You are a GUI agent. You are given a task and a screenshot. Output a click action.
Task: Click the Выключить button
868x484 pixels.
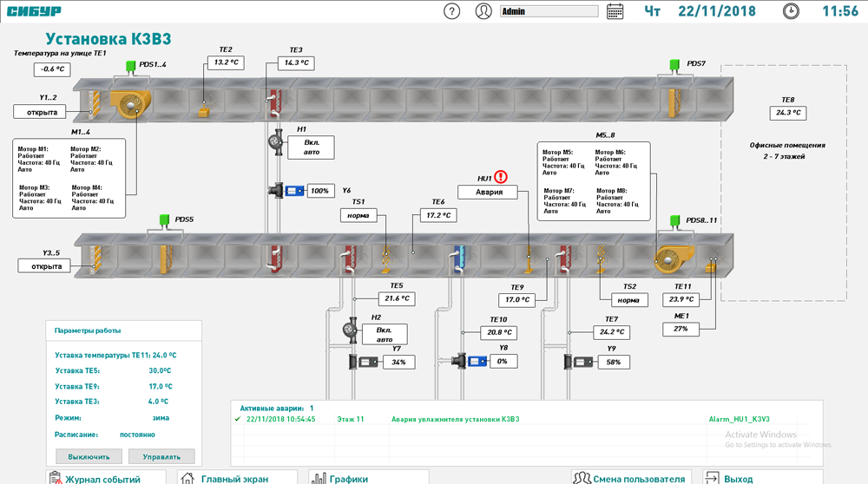[89, 457]
